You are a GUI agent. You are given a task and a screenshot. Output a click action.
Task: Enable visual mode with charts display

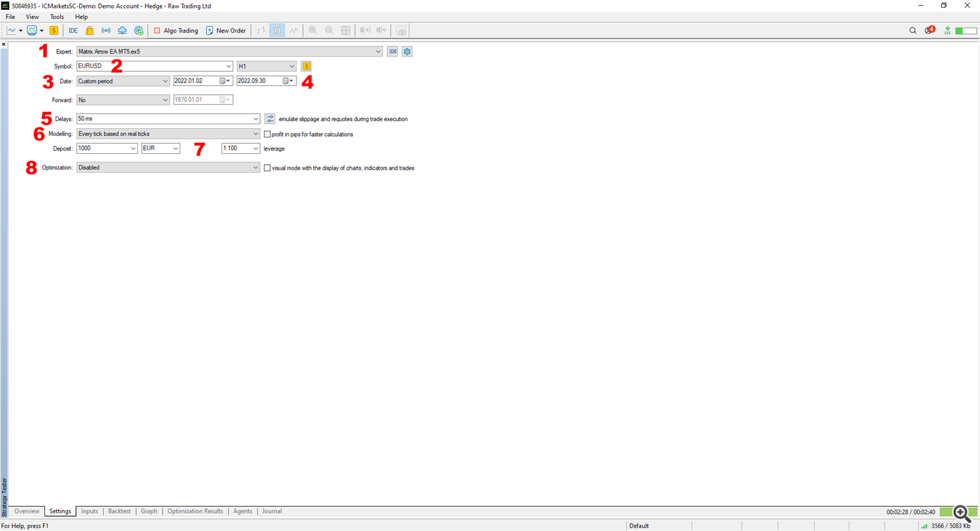pos(267,168)
